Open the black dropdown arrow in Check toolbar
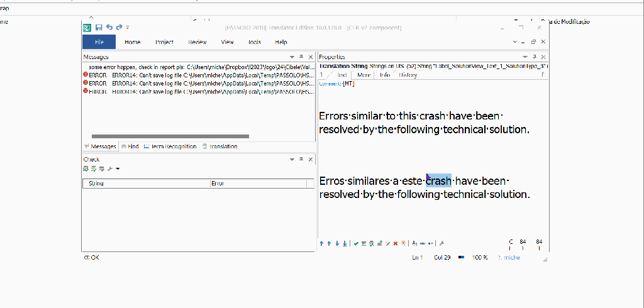644x308 pixels. tap(118, 169)
